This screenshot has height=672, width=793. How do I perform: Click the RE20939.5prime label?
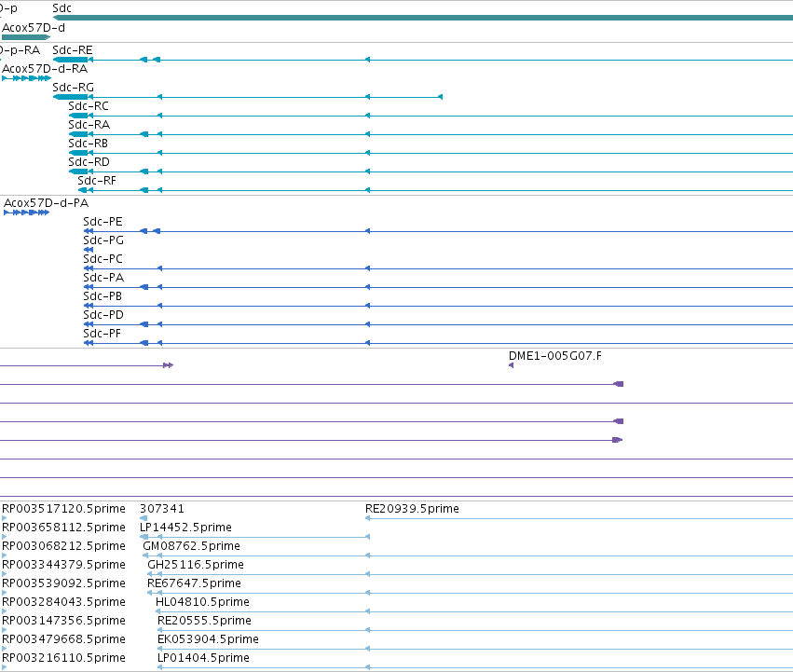(x=412, y=509)
